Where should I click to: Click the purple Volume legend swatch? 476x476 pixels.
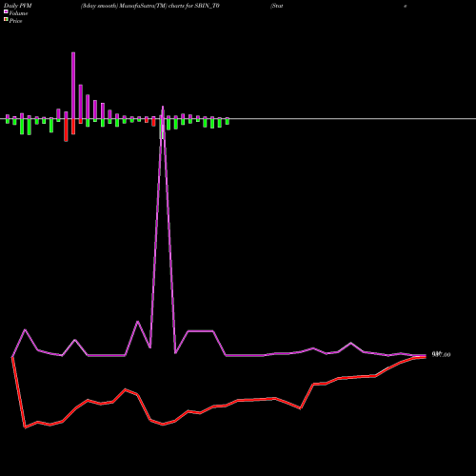6,11
